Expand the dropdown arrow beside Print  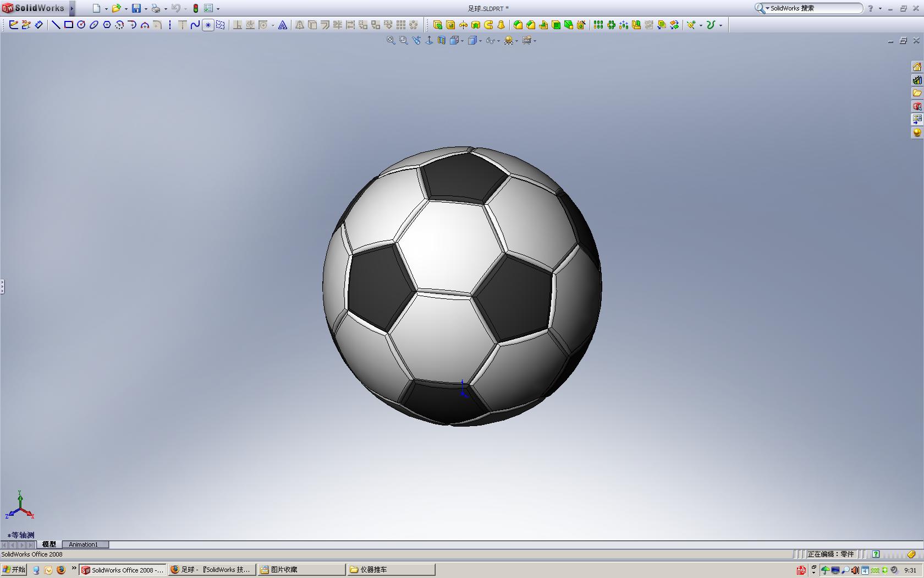click(x=166, y=9)
